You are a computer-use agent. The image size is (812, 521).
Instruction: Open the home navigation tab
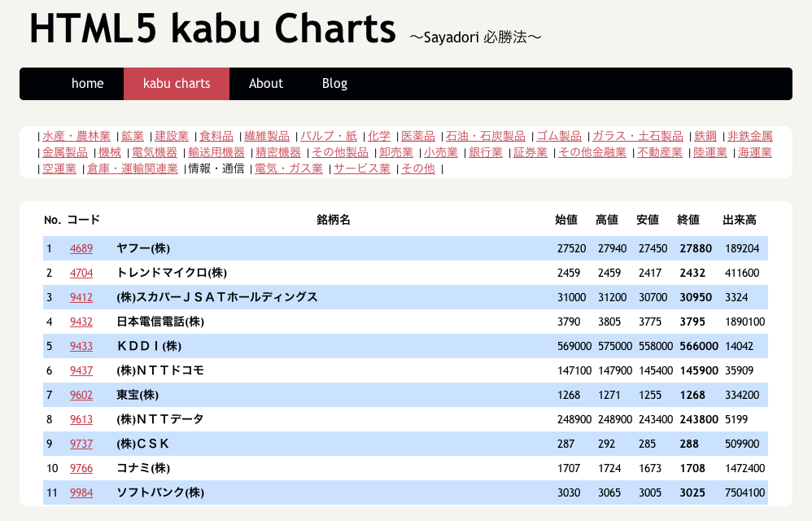(87, 83)
